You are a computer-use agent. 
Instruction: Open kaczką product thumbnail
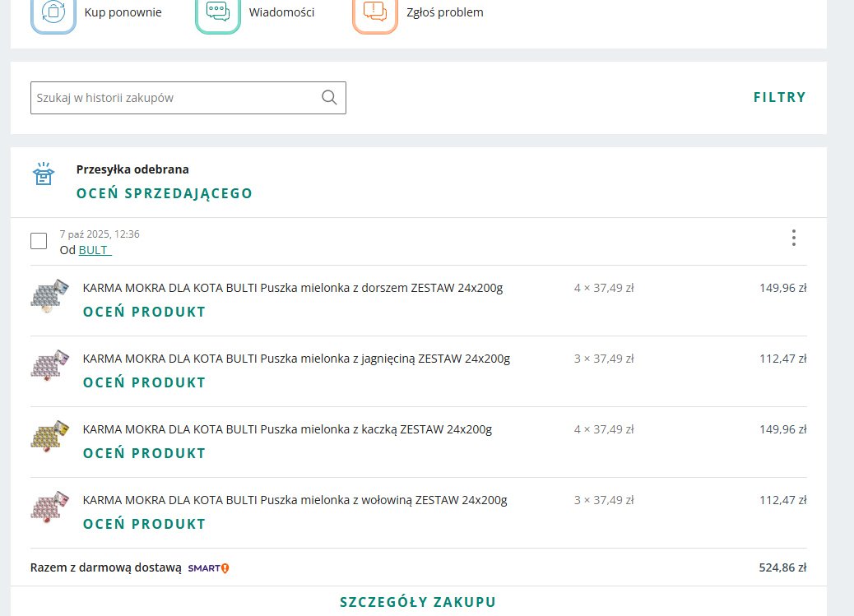(49, 437)
